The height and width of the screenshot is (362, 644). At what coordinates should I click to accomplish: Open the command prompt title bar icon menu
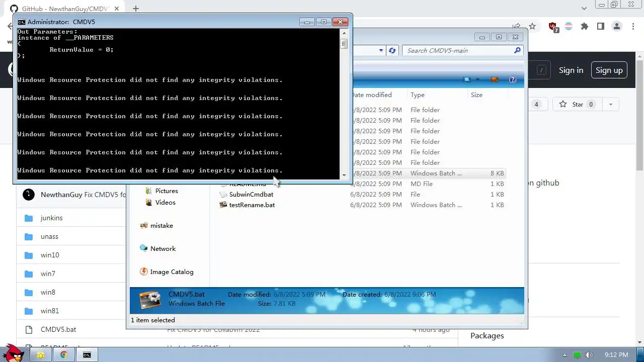pos(22,22)
